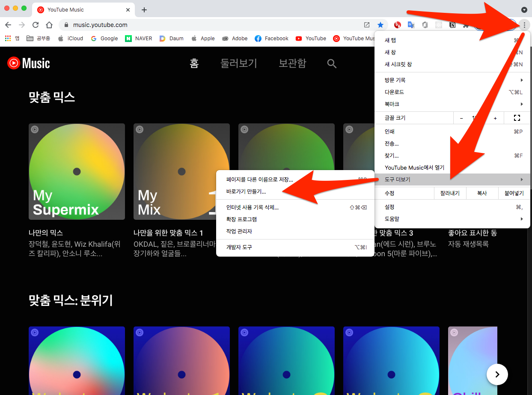This screenshot has width=532, height=395.
Task: Click the YouTube Music logo
Action: [x=29, y=63]
